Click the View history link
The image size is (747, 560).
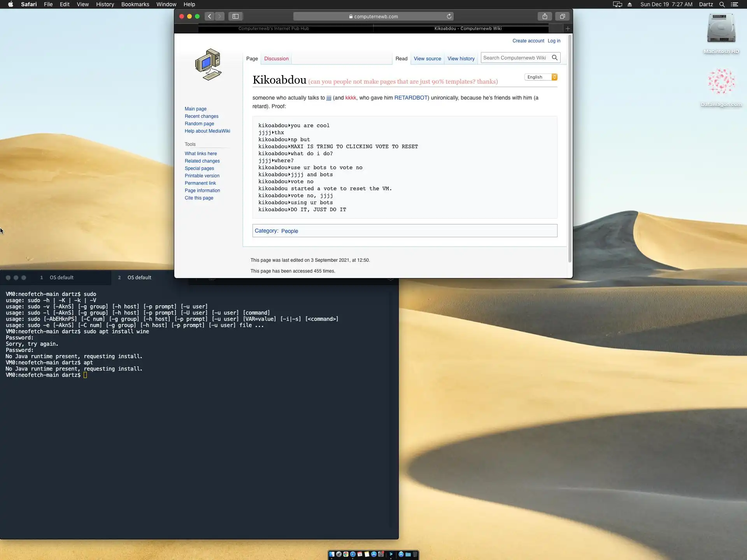coord(461,59)
